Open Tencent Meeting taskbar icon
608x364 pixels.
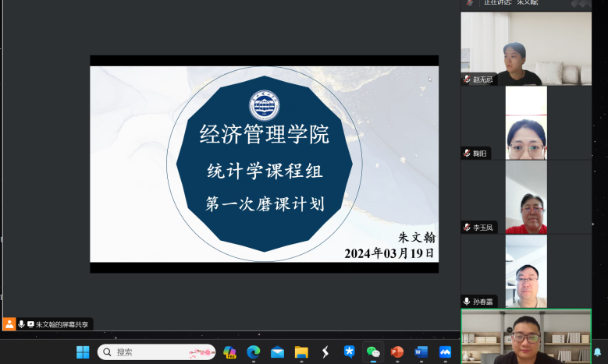coord(445,352)
